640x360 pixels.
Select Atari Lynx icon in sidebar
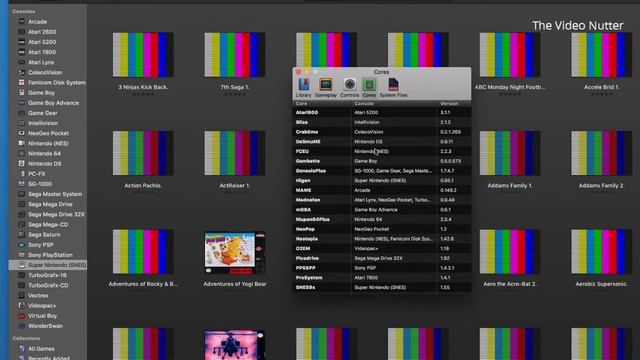(x=22, y=62)
